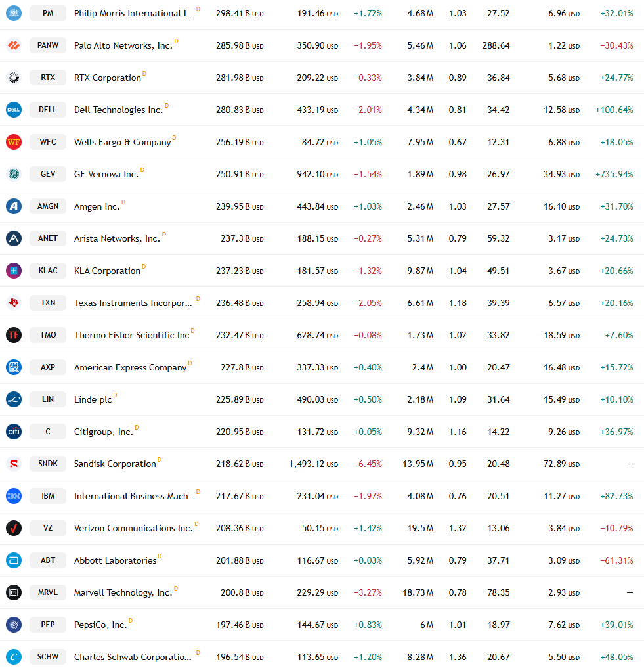This screenshot has width=644, height=670.
Task: Open the Palo Alto Networks, Inc. link
Action: click(x=123, y=46)
